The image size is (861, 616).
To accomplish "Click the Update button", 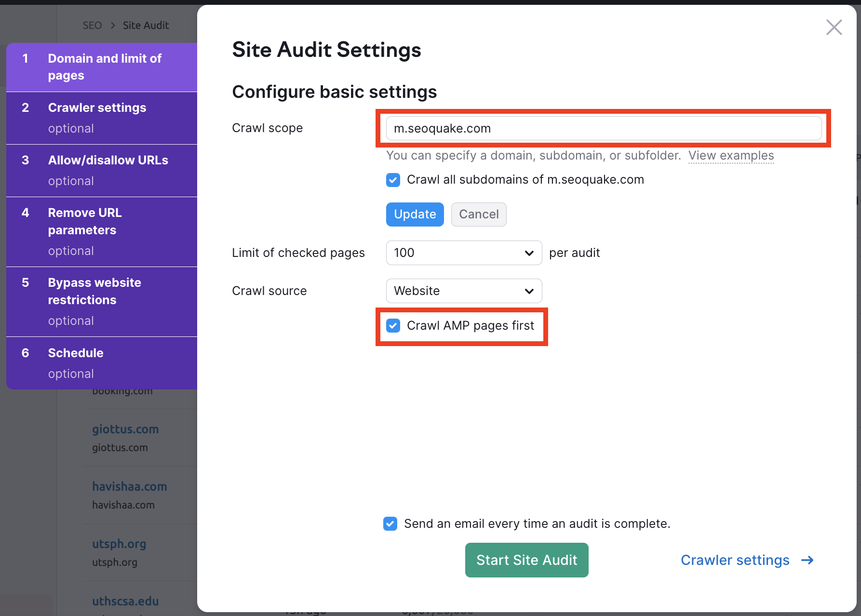I will click(x=415, y=214).
